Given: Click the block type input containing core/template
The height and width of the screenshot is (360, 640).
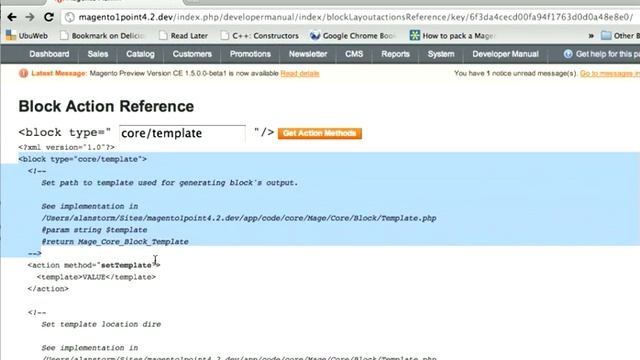Looking at the screenshot, I should (x=182, y=133).
